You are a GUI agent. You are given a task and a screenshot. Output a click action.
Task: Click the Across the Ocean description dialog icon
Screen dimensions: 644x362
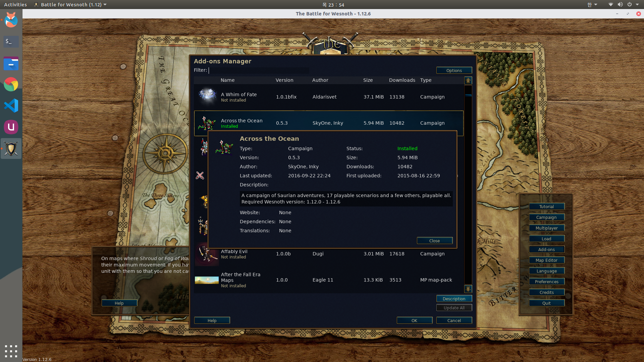click(224, 147)
